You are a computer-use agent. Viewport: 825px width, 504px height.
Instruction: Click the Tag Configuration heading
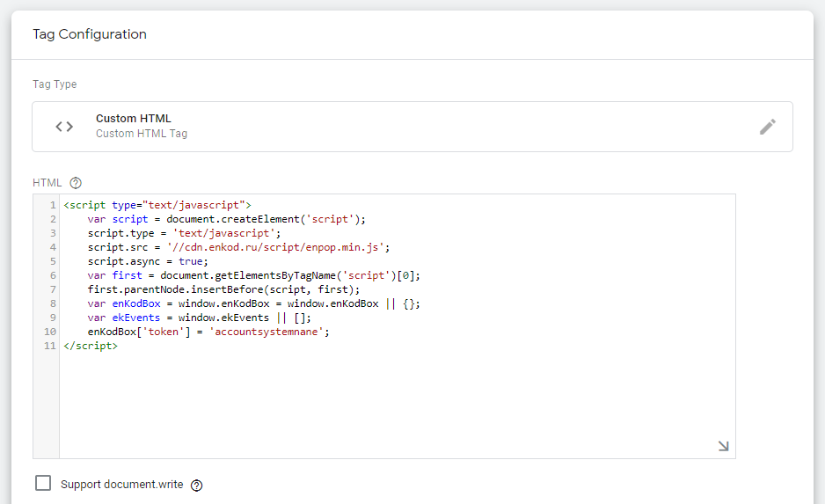[90, 34]
